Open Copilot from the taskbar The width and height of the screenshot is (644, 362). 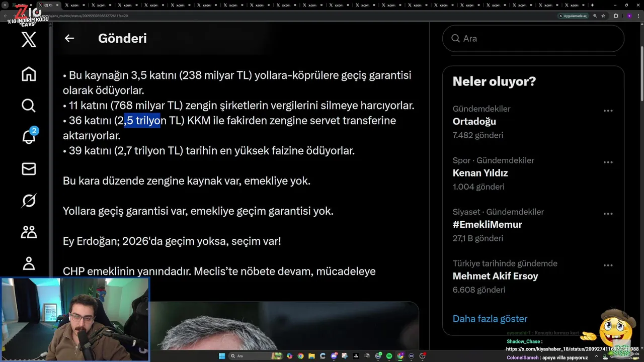290,356
